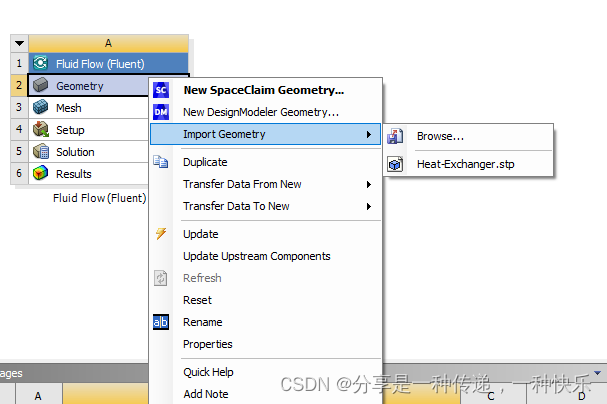Open the bottom panel dropdown arrow
Image resolution: width=607 pixels, height=404 pixels.
(597, 373)
